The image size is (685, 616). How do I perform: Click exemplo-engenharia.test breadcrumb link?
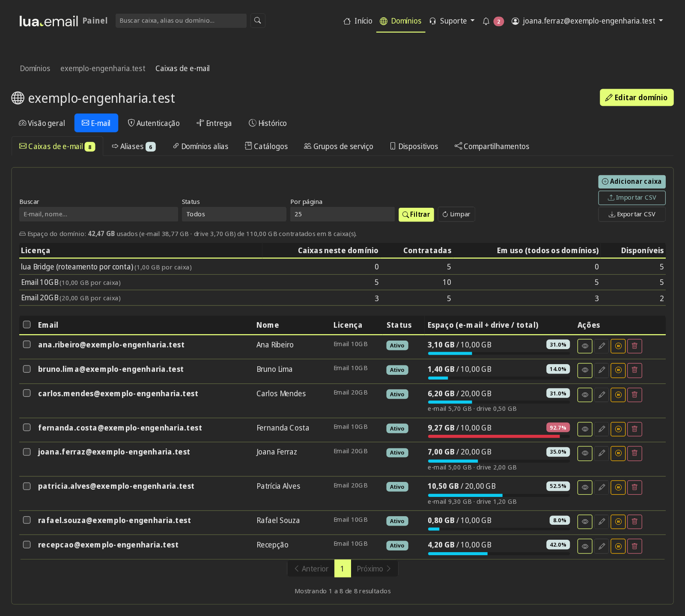(103, 69)
